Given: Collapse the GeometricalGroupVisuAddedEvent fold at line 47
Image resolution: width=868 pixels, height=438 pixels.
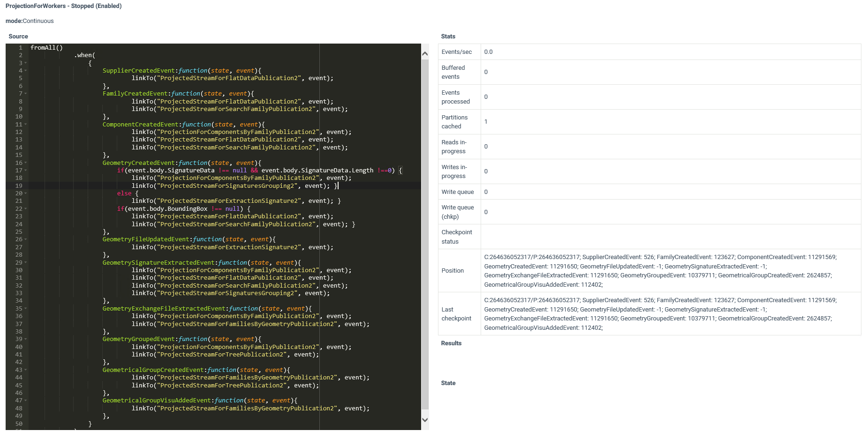Looking at the screenshot, I should tap(26, 401).
